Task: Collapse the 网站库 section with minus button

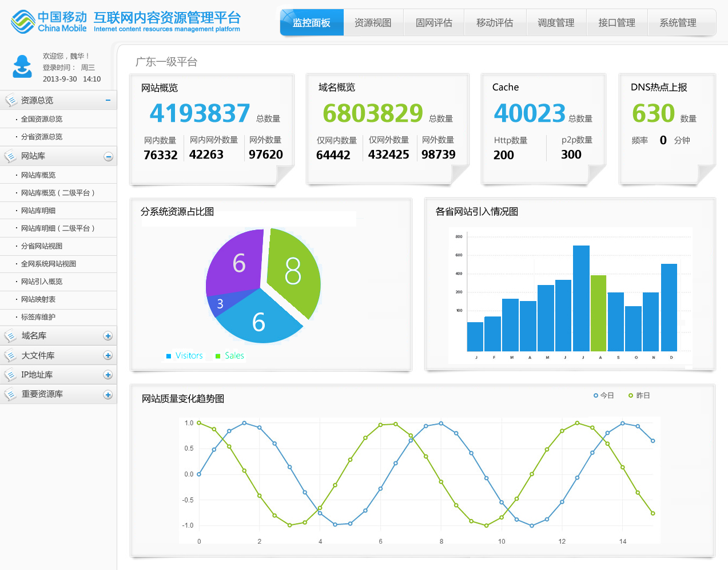Action: pos(108,157)
